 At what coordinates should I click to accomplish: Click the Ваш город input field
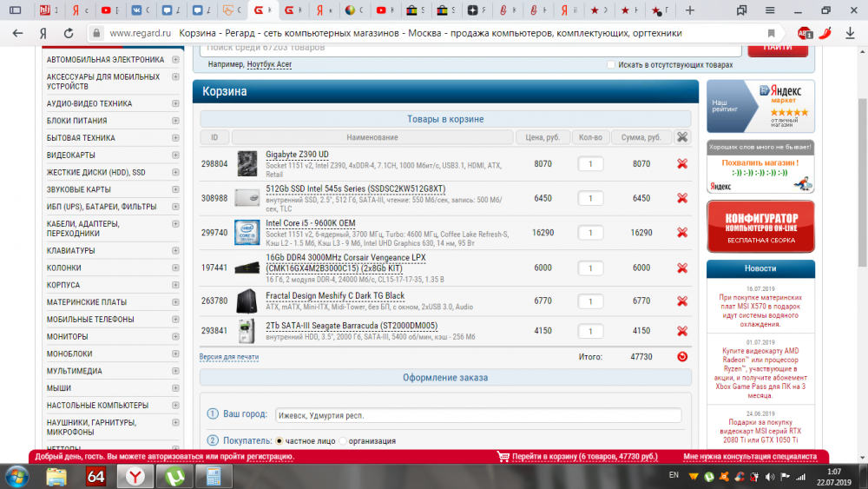(x=478, y=415)
